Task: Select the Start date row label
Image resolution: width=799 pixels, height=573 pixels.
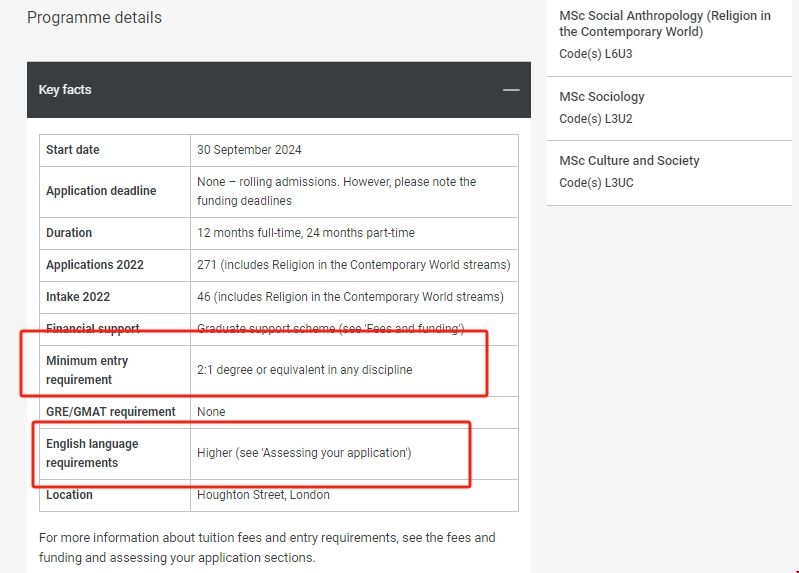Action: pos(73,150)
